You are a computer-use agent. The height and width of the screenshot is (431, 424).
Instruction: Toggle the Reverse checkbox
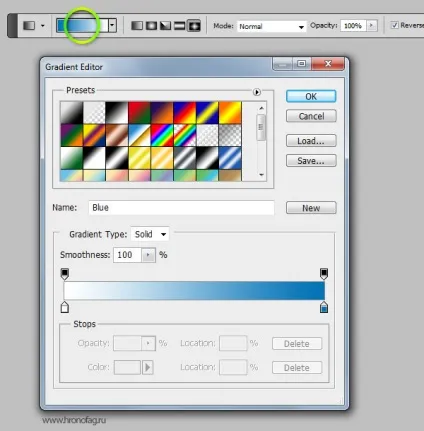tap(395, 25)
